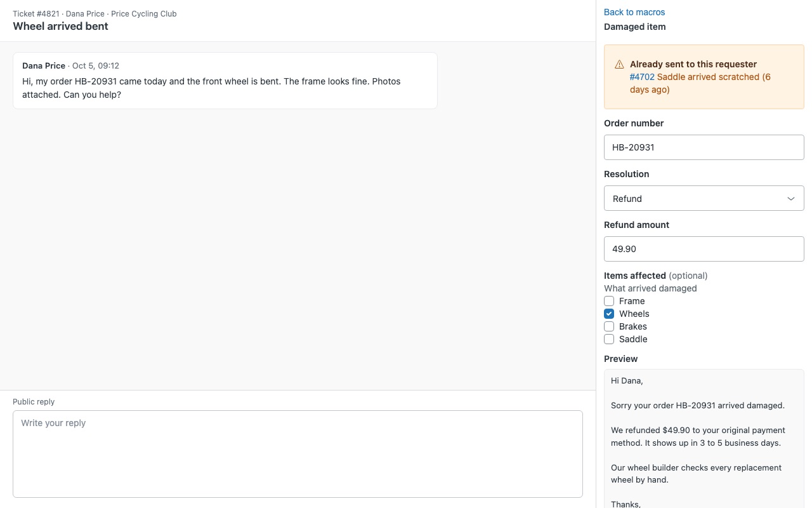Image resolution: width=812 pixels, height=508 pixels.
Task: Uncheck the Wheels checkbox
Action: (x=609, y=314)
